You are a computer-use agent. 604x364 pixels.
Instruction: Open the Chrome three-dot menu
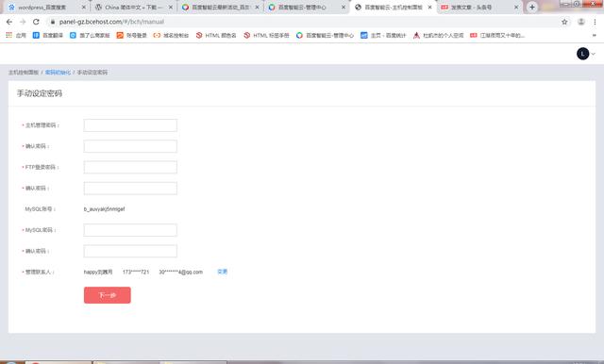595,22
